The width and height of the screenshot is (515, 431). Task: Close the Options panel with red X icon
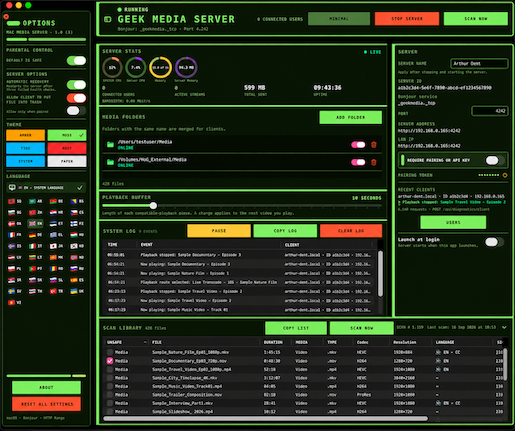pyautogui.click(x=6, y=16)
